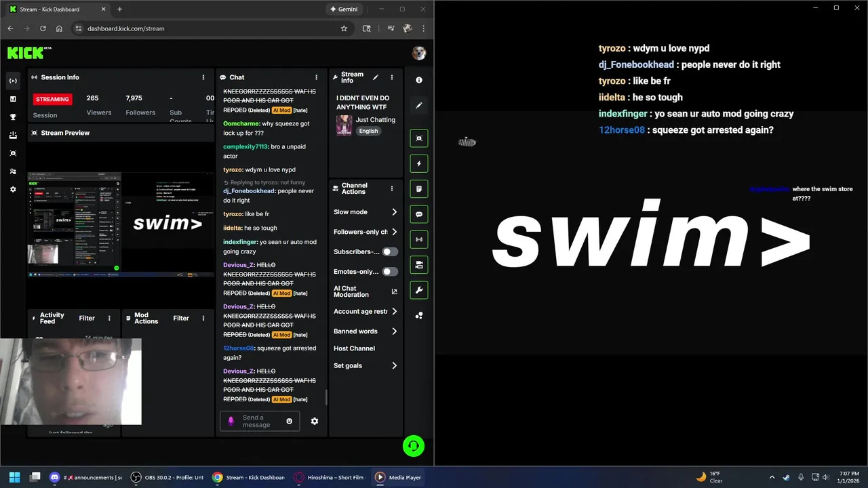Open chat settings gear icon
Viewport: 868px width, 488px height.
point(315,421)
